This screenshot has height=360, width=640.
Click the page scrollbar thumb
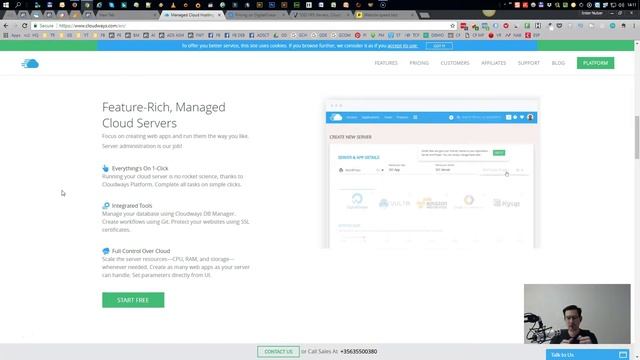637,138
